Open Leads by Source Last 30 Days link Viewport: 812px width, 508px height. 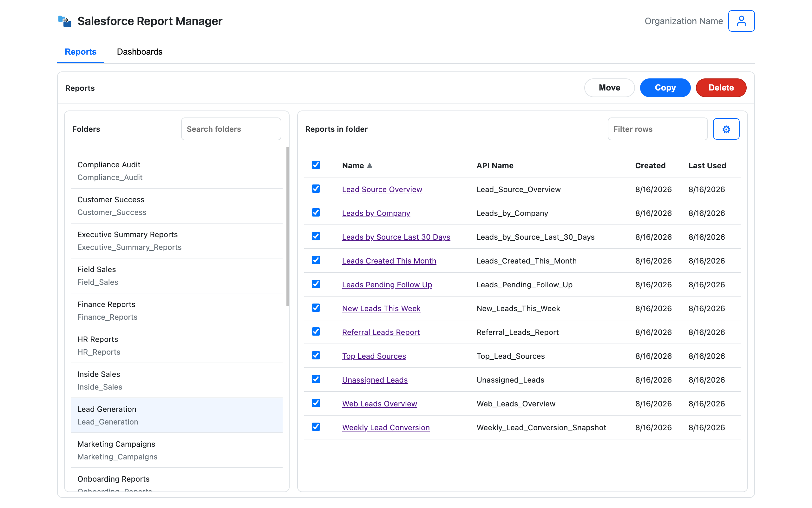coord(396,237)
